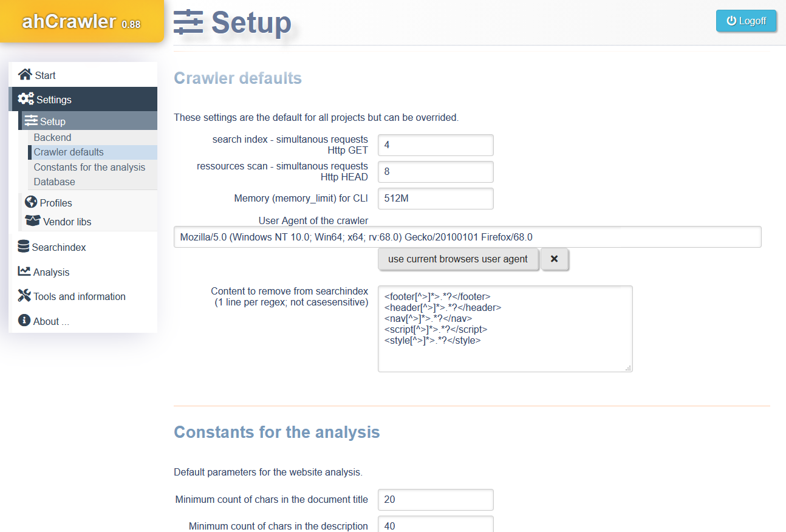Click the 'User Agent of the crawler' label

click(x=313, y=220)
